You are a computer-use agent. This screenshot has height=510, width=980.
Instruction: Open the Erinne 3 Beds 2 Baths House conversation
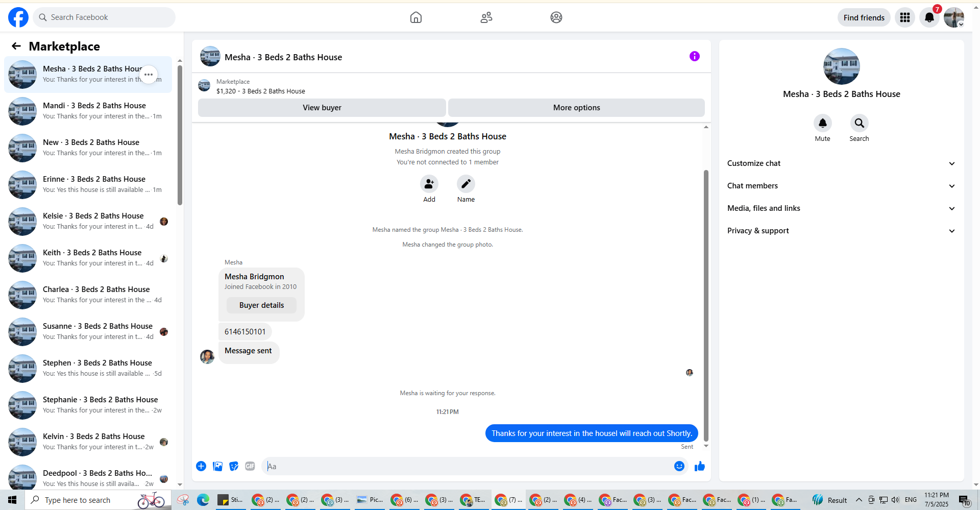tap(88, 185)
